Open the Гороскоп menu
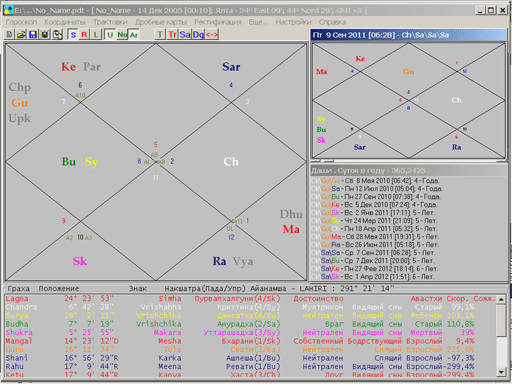The image size is (512, 384). [x=21, y=22]
